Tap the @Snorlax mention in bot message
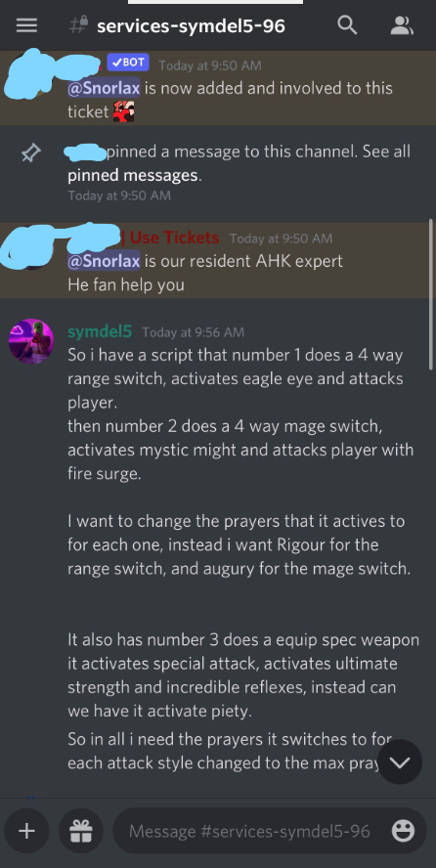Viewport: 436px width, 868px height. click(x=104, y=88)
